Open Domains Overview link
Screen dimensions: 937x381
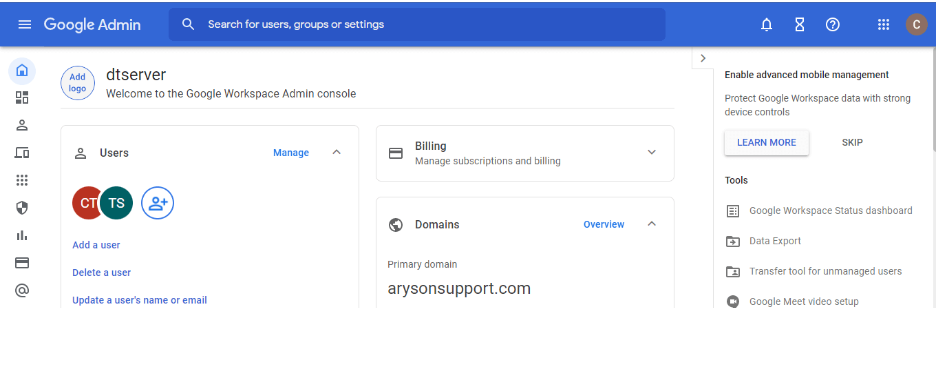coord(604,225)
